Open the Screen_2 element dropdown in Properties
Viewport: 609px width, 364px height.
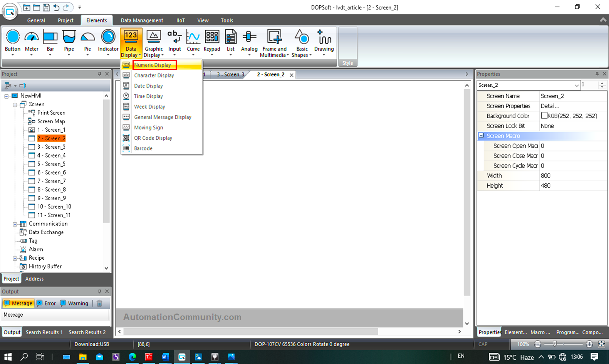click(x=577, y=85)
